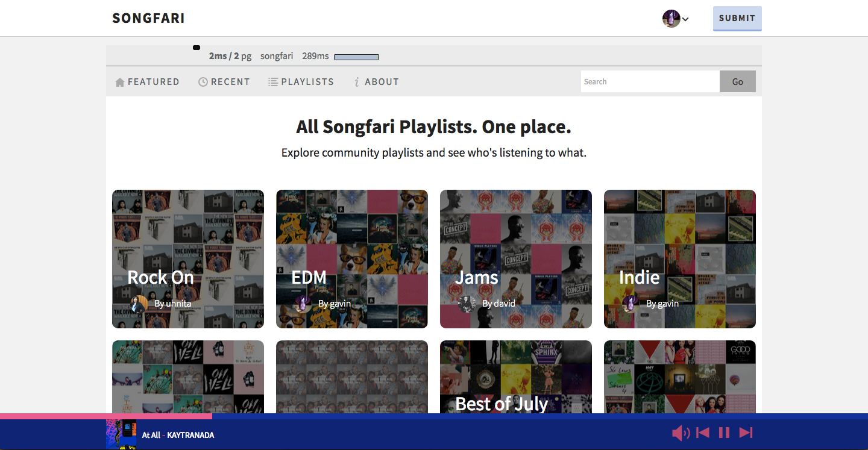The width and height of the screenshot is (868, 450).
Task: Open the EDM playlist card
Action: point(352,259)
